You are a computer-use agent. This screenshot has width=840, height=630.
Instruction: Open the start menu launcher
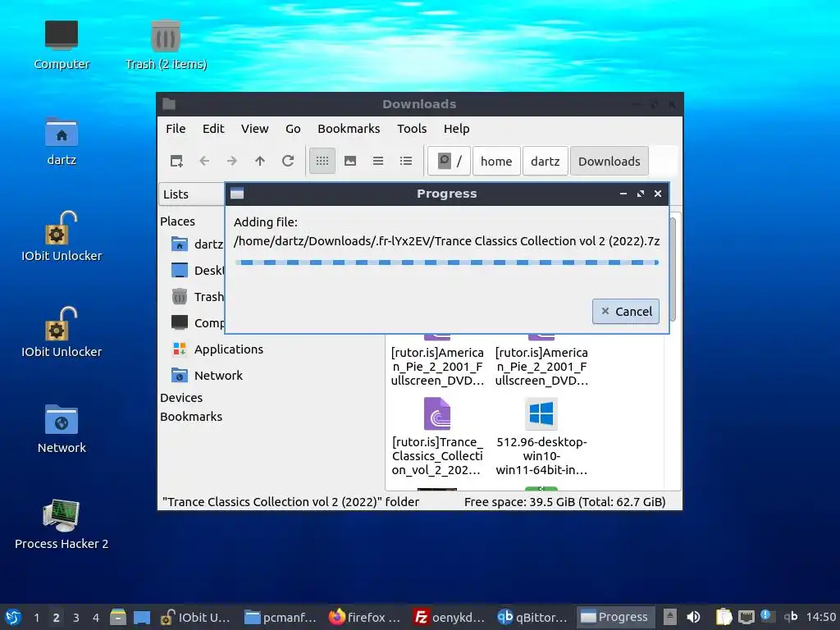[13, 617]
